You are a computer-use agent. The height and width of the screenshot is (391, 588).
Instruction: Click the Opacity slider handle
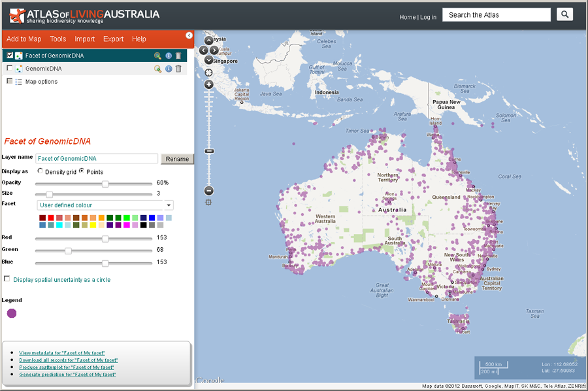pyautogui.click(x=105, y=184)
